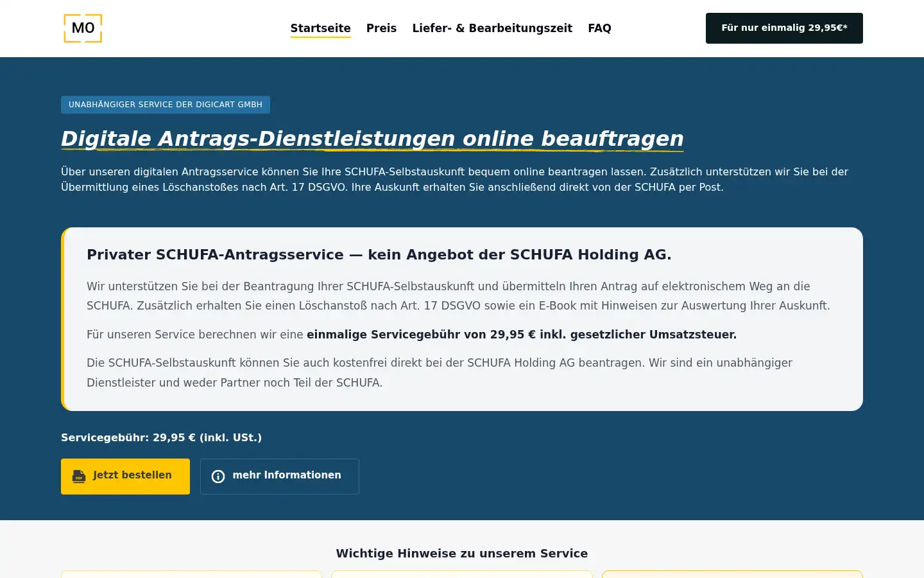
Task: Click the info circle icon beside mehr Informationen
Action: 218,476
